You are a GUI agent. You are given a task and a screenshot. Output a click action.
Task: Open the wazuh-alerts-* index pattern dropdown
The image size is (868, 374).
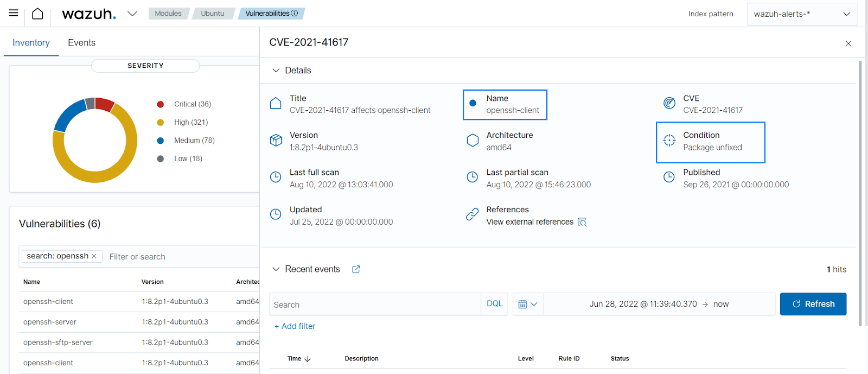[802, 14]
